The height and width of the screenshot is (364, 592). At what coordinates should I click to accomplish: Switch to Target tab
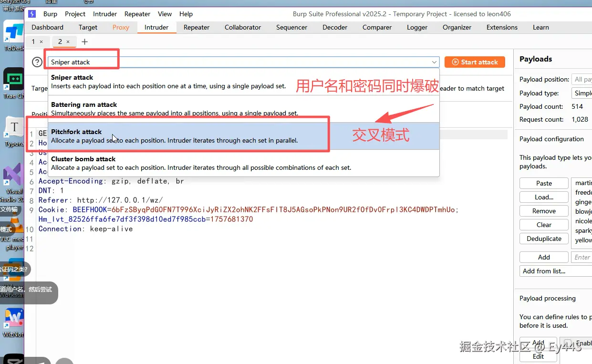click(x=88, y=27)
